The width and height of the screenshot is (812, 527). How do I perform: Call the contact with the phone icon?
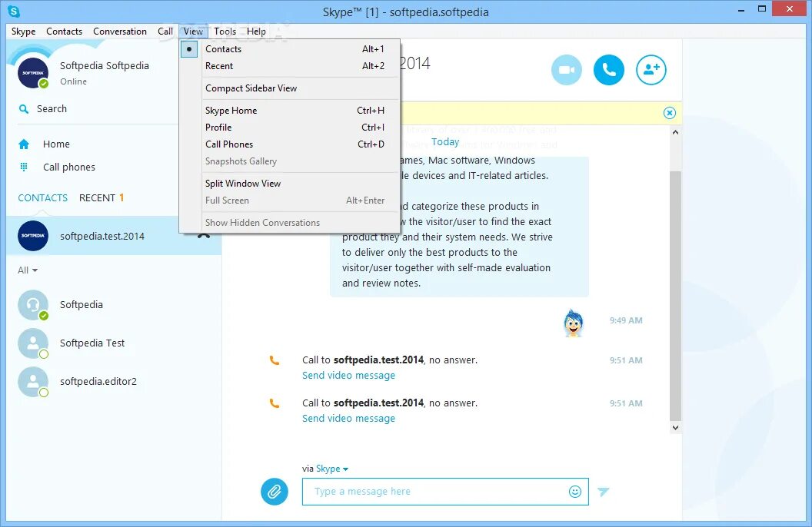point(609,70)
